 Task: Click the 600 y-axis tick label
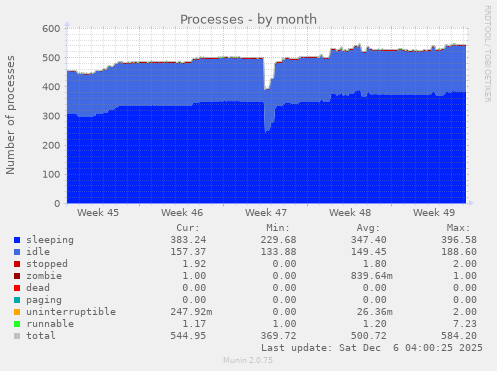pos(51,29)
